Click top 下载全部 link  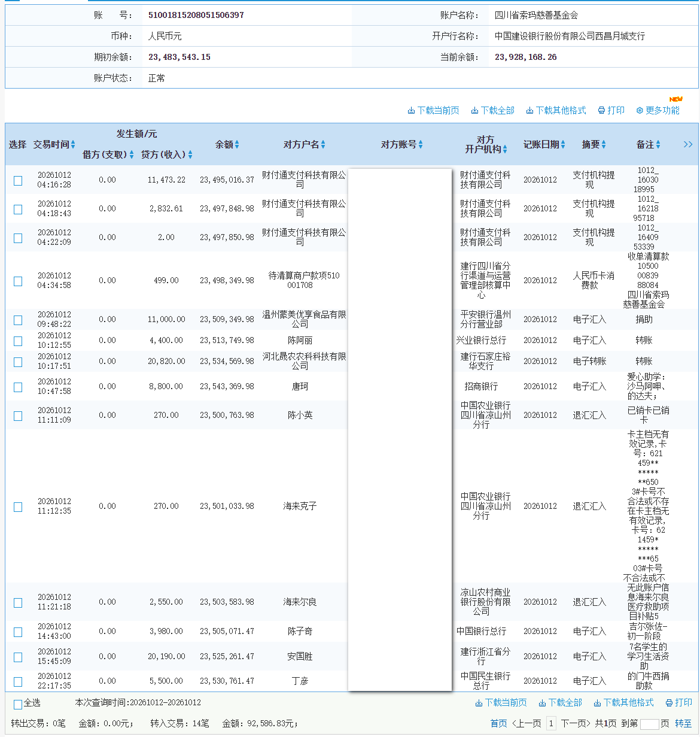(493, 110)
